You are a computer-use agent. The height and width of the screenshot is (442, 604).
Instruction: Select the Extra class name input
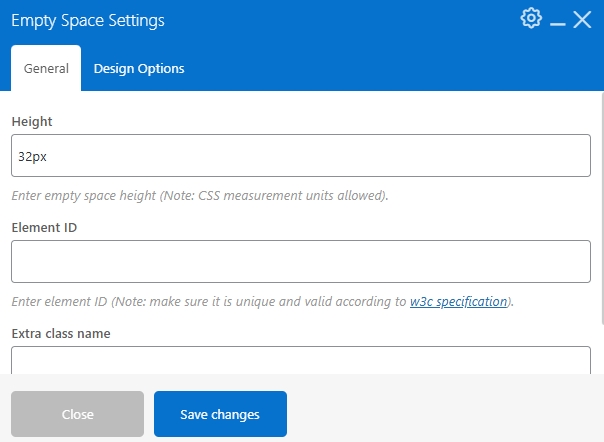[x=301, y=360]
